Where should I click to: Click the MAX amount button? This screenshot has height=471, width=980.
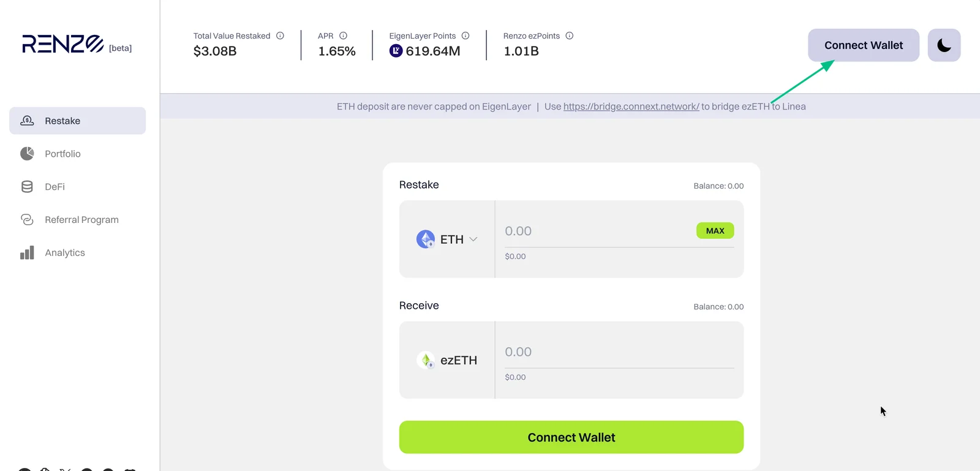(x=715, y=231)
